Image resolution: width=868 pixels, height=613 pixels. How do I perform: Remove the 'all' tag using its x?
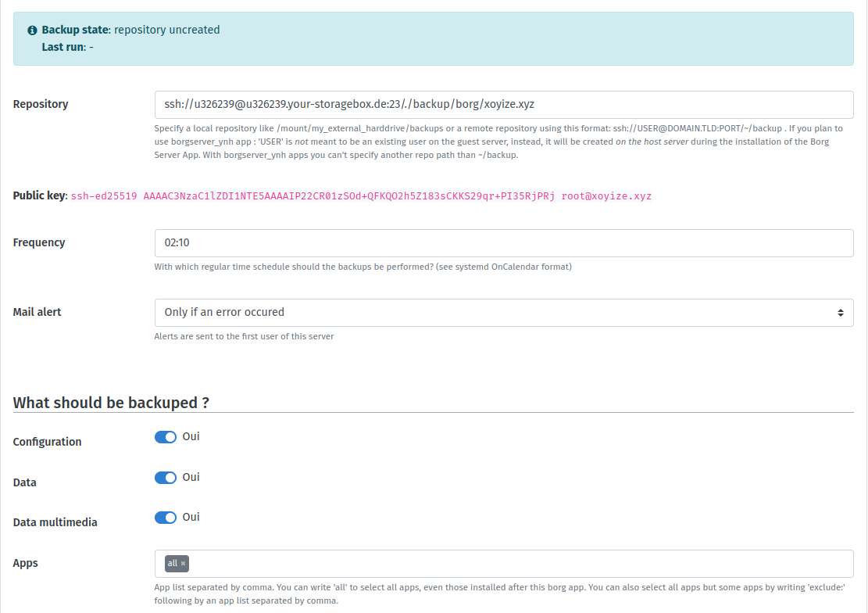183,564
